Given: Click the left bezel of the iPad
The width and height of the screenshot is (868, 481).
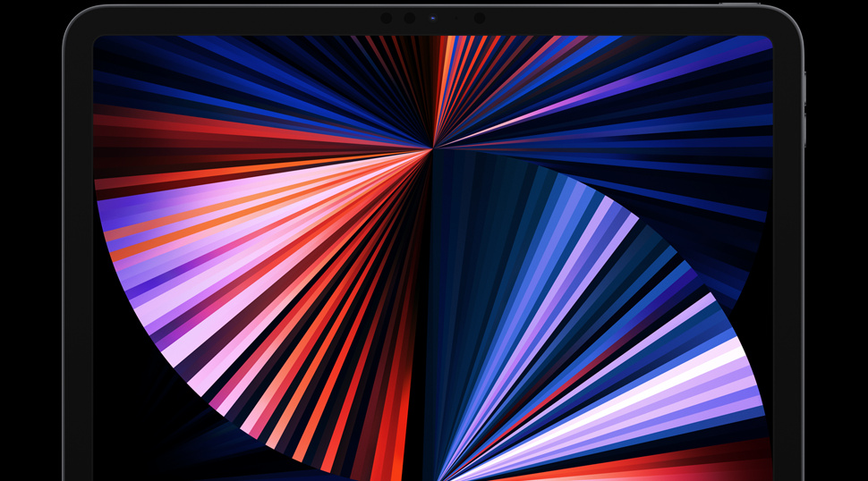Looking at the screenshot, I should click(x=78, y=268).
